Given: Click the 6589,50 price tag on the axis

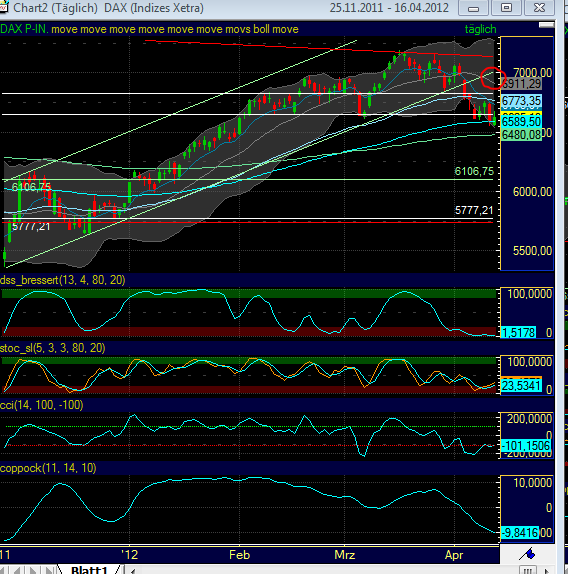Looking at the screenshot, I should coord(521,122).
